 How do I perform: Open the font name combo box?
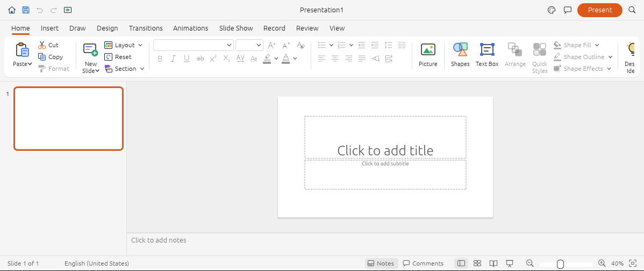[x=194, y=45]
